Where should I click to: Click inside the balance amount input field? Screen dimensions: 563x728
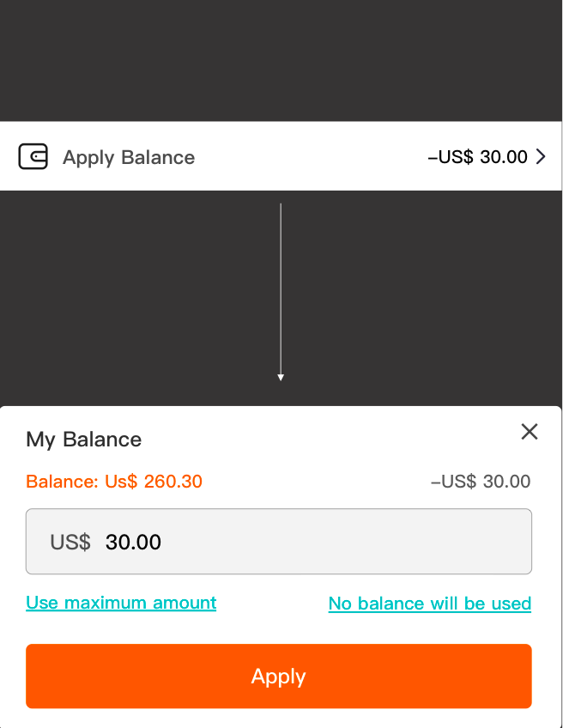pyautogui.click(x=278, y=542)
